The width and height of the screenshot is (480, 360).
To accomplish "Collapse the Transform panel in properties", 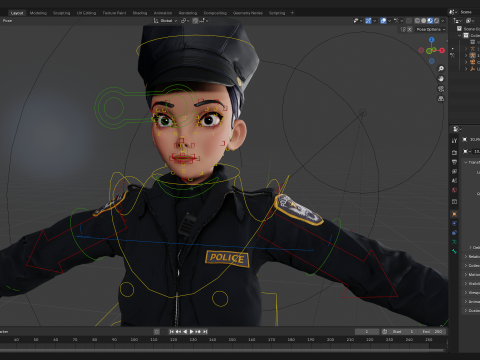I will click(x=466, y=162).
